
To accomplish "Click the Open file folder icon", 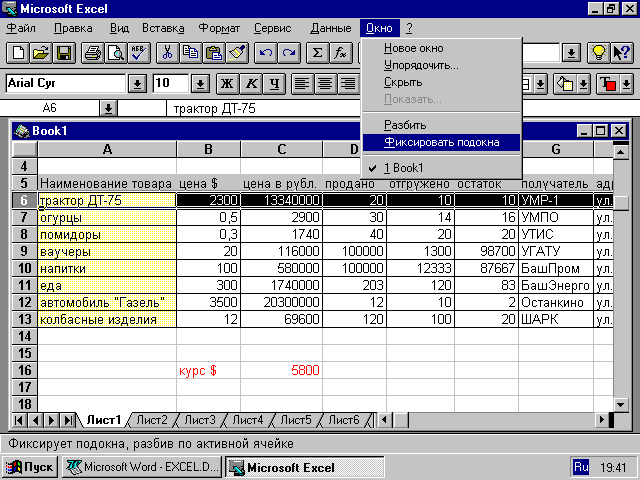I will pos(41,53).
